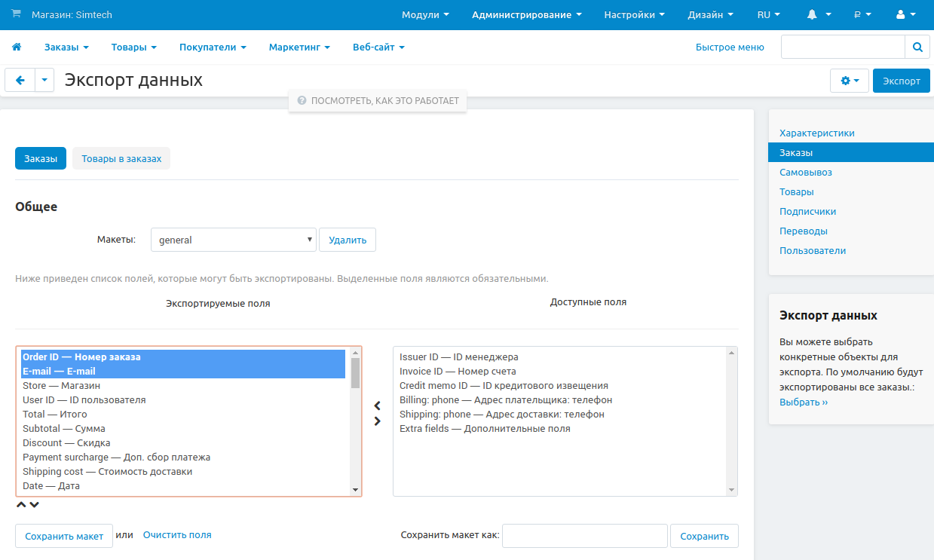Viewport: 934px width, 560px height.
Task: Move selected field to available fields
Action: pyautogui.click(x=378, y=421)
